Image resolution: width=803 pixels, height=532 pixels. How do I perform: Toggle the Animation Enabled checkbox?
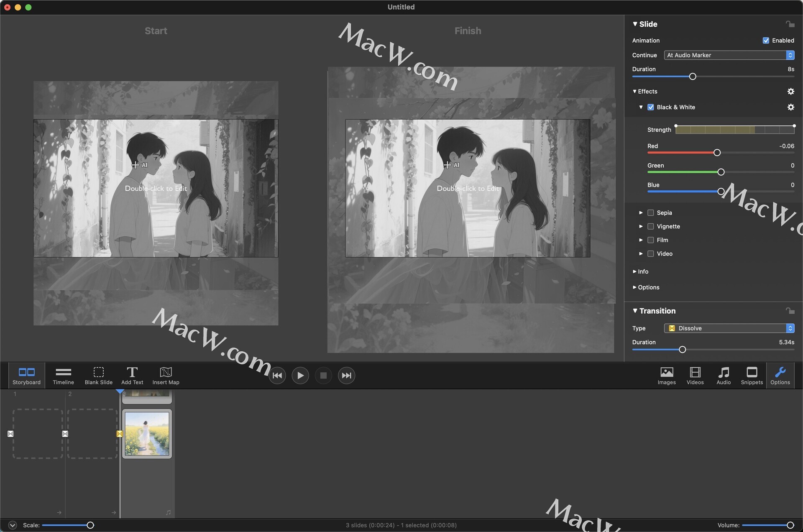[x=766, y=41]
